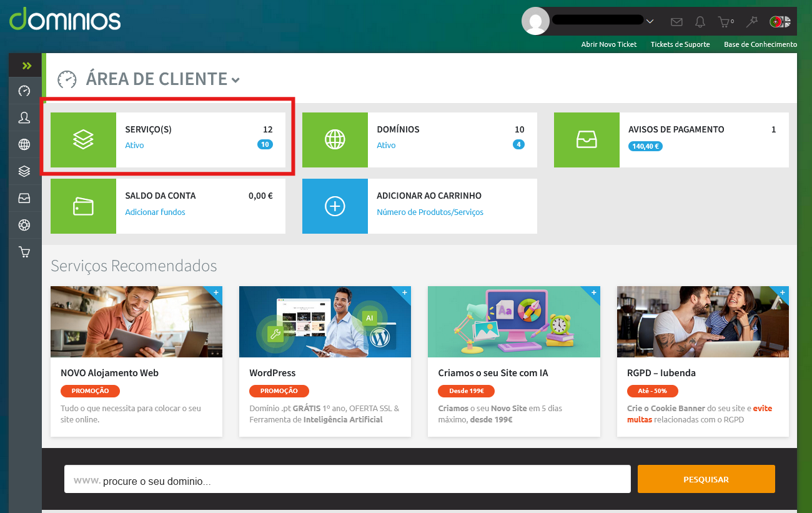Switch language using the flag icon
Viewport: 812px width, 513px height.
pos(780,22)
